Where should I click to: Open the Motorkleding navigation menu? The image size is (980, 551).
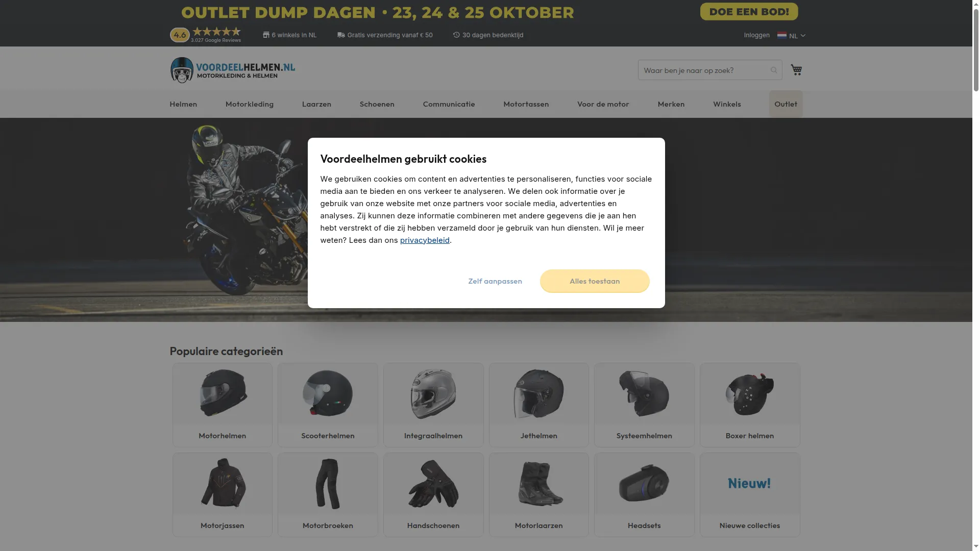(x=250, y=104)
